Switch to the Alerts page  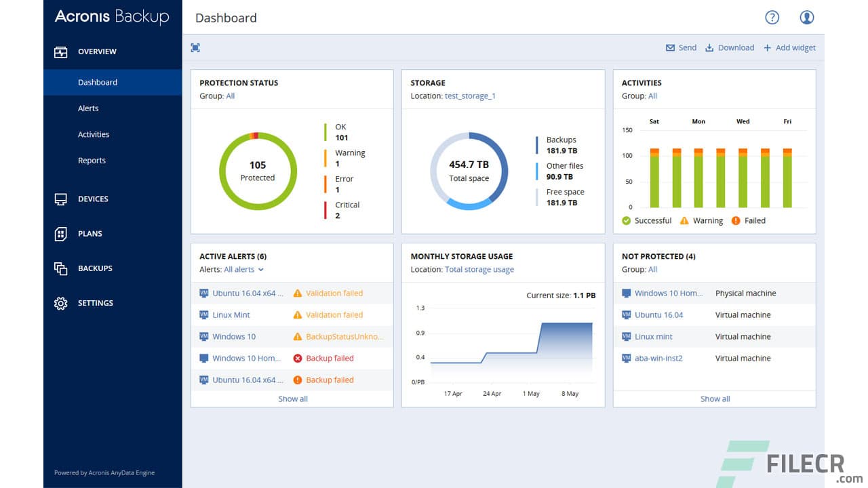pyautogui.click(x=88, y=108)
